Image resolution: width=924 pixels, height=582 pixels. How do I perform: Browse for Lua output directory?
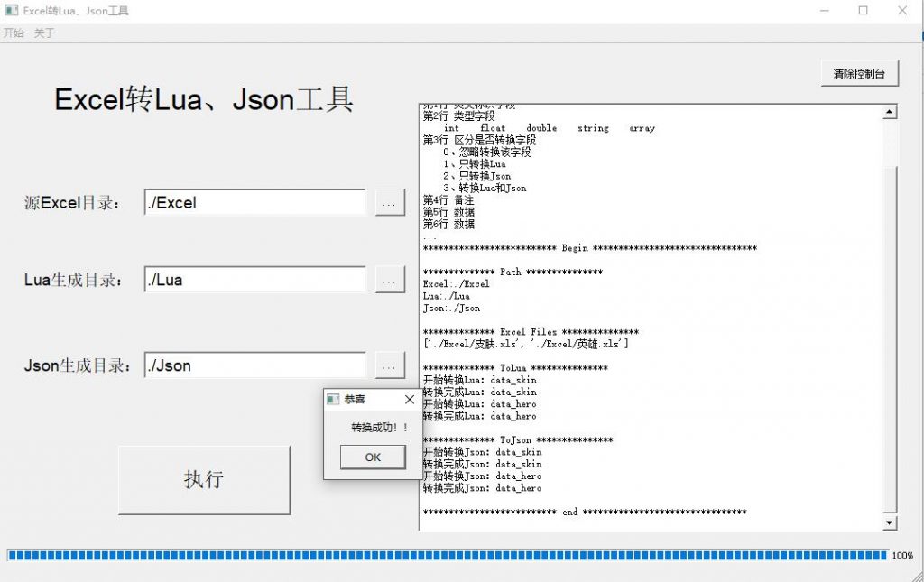pyautogui.click(x=390, y=280)
